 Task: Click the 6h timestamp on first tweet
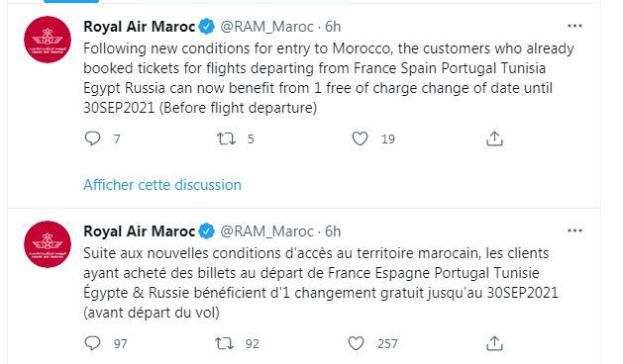coord(333,27)
